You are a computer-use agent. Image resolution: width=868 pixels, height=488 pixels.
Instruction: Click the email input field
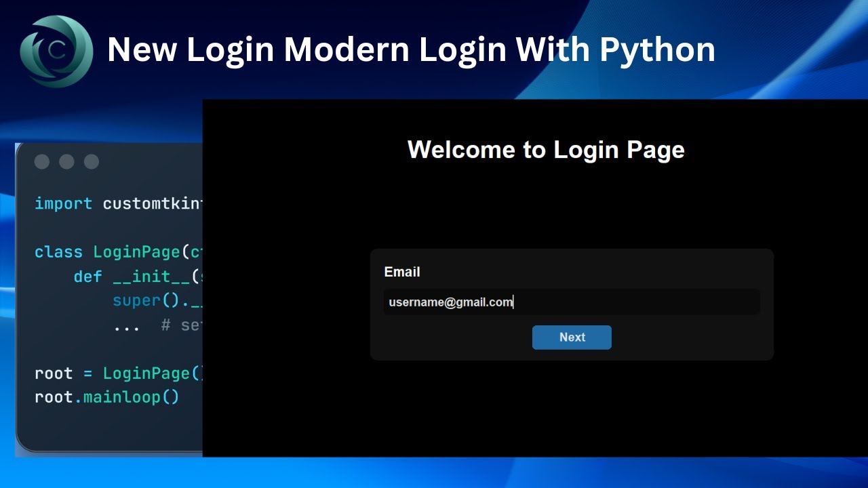click(572, 302)
